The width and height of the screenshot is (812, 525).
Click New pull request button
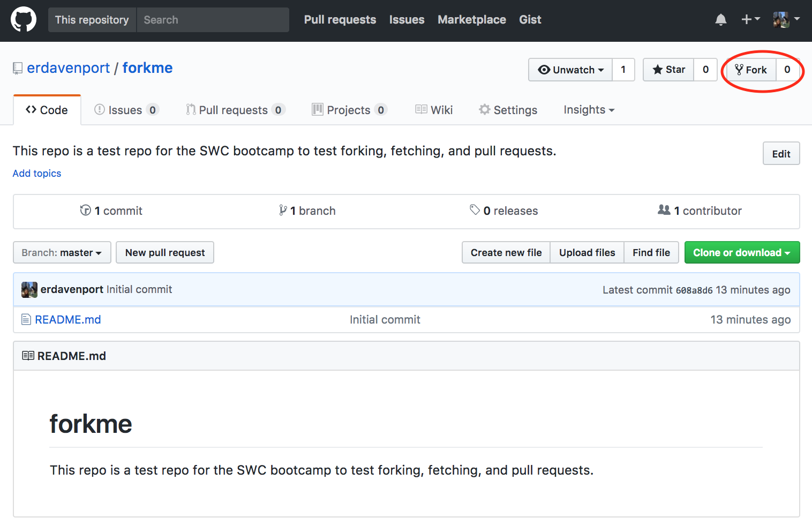[165, 252]
